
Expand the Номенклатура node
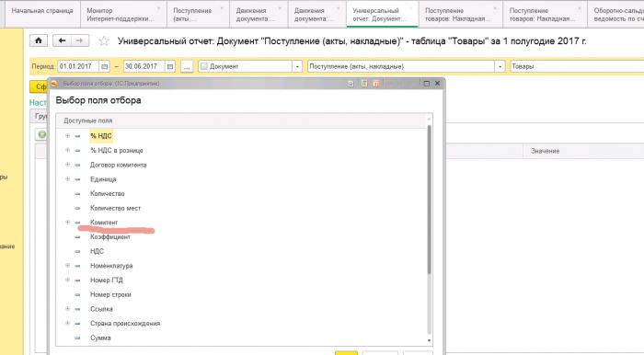pos(67,266)
